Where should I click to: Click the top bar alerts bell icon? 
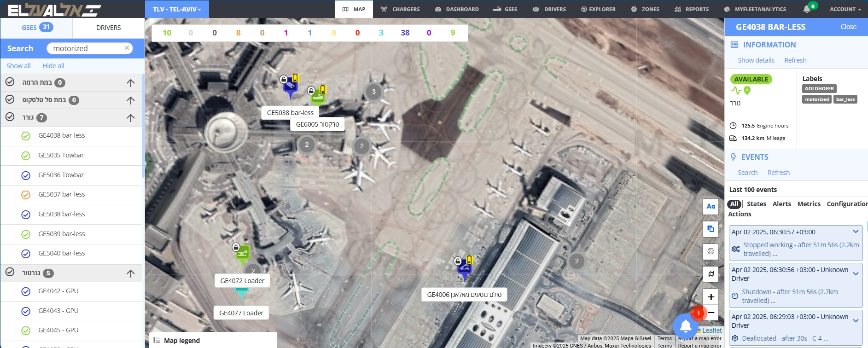pyautogui.click(x=806, y=9)
